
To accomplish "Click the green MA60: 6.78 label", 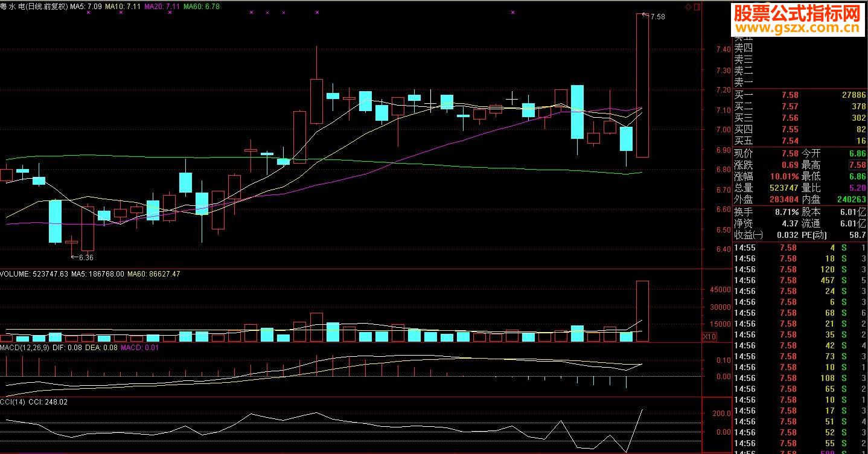I will click(201, 7).
